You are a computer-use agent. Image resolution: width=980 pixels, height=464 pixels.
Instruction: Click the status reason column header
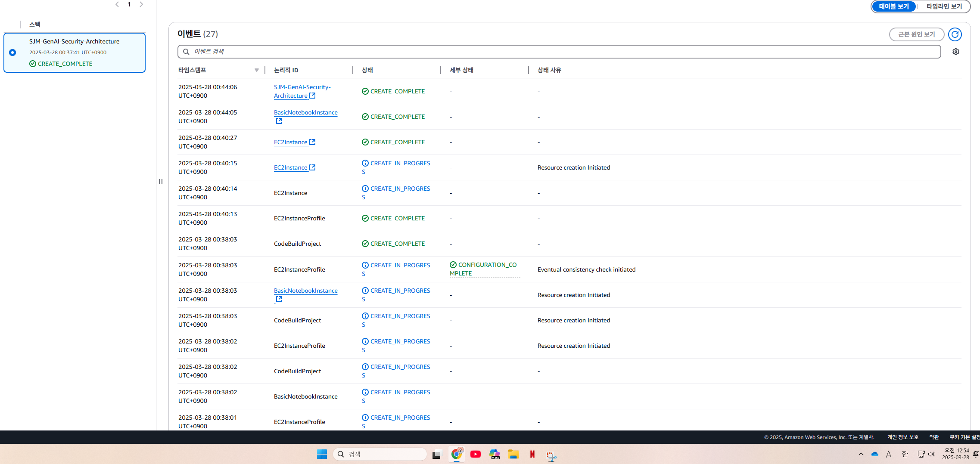[549, 70]
